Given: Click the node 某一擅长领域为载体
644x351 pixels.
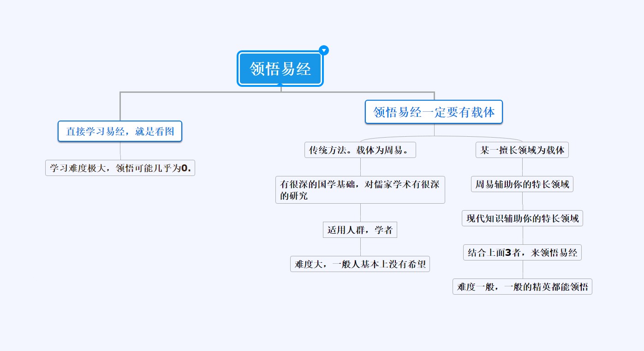Looking at the screenshot, I should tap(522, 150).
